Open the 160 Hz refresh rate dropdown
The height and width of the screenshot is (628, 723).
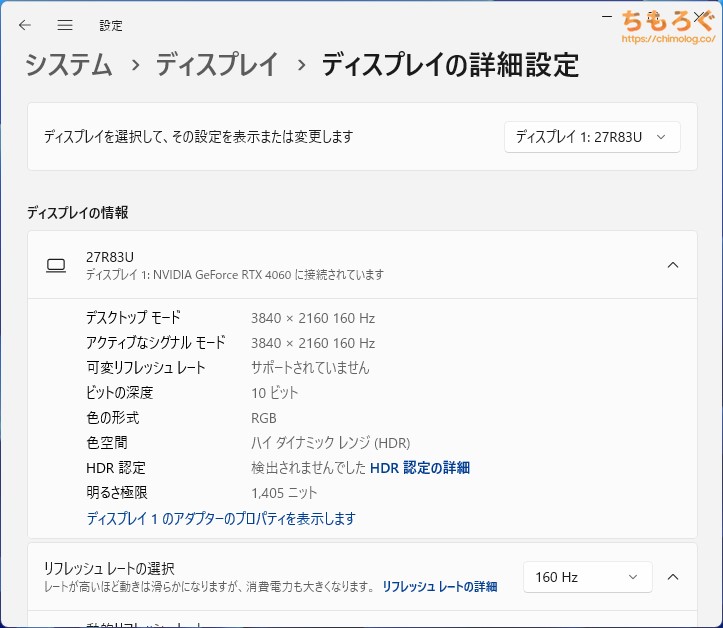tap(587, 577)
